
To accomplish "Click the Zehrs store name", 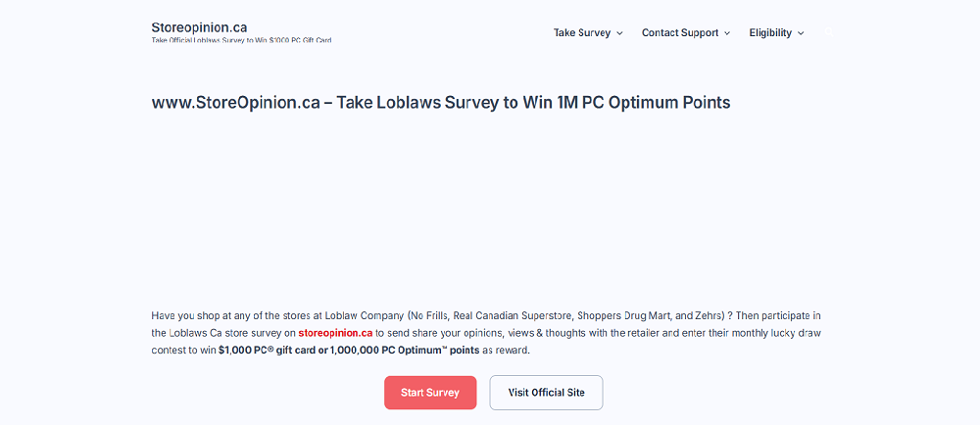I will tap(707, 315).
